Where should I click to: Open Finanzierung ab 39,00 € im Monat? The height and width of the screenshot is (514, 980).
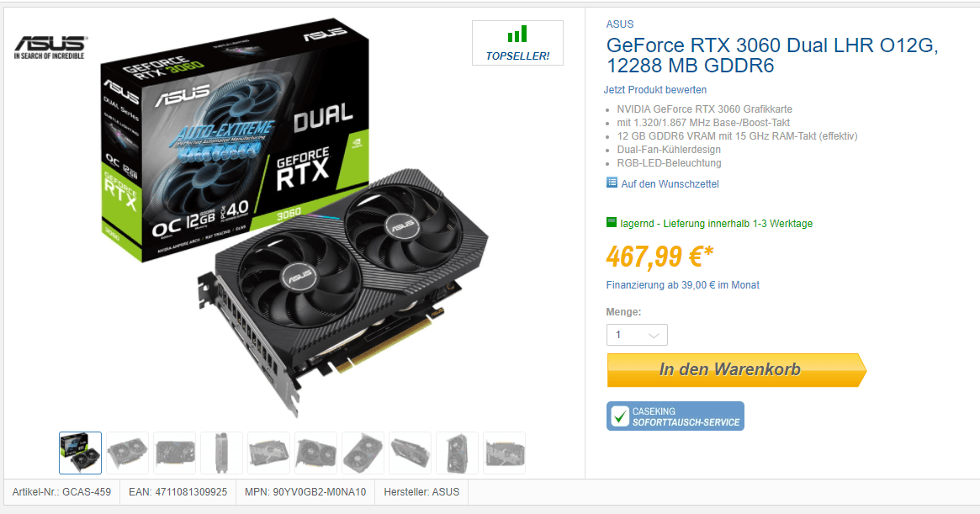click(682, 284)
